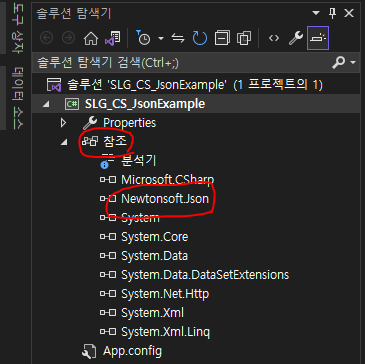Click the System.Xml reference icon

point(108,313)
